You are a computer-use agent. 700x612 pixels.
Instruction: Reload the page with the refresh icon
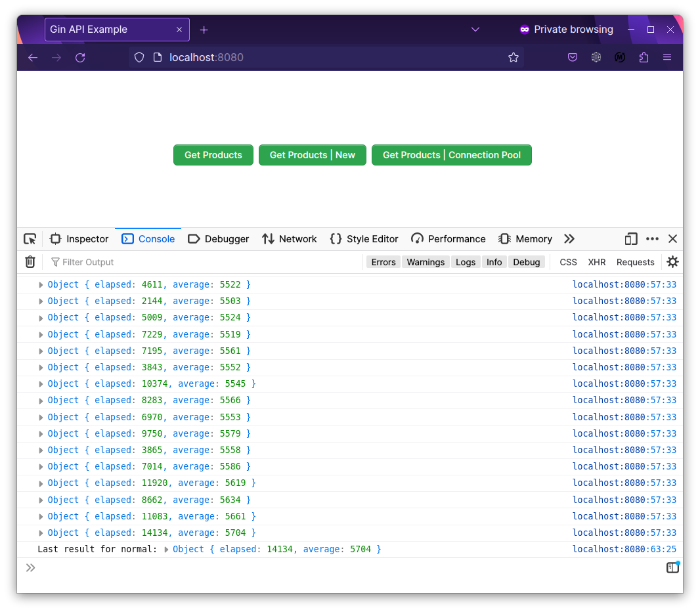pos(80,57)
